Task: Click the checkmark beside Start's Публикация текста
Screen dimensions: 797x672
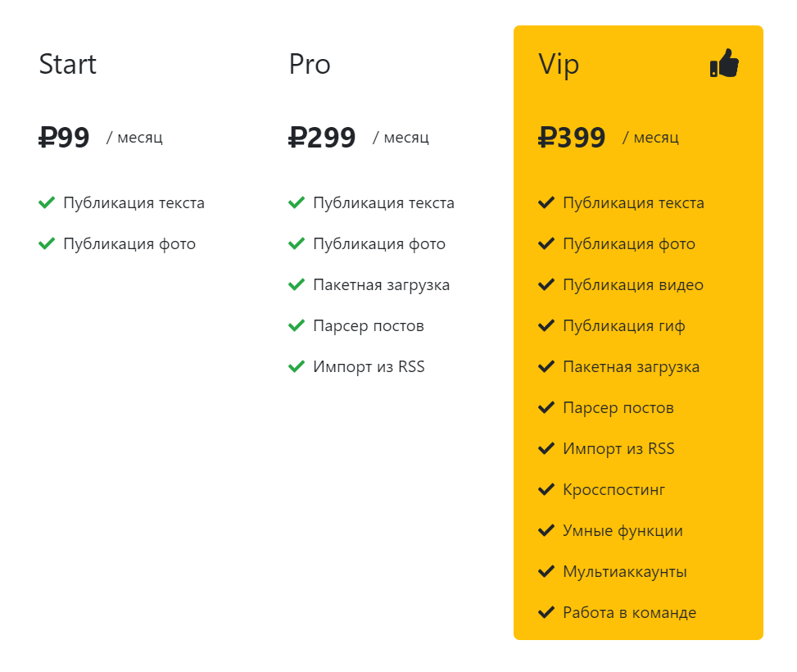Action: click(x=46, y=202)
